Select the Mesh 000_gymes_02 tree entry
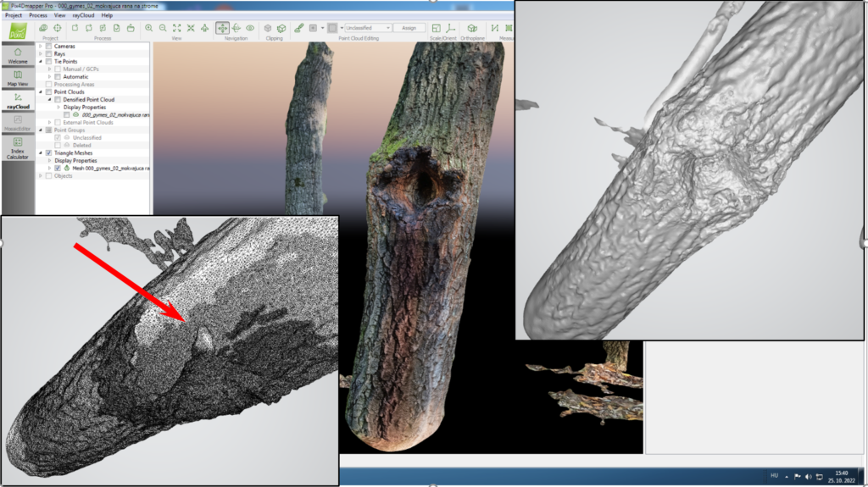The image size is (868, 487). click(110, 168)
